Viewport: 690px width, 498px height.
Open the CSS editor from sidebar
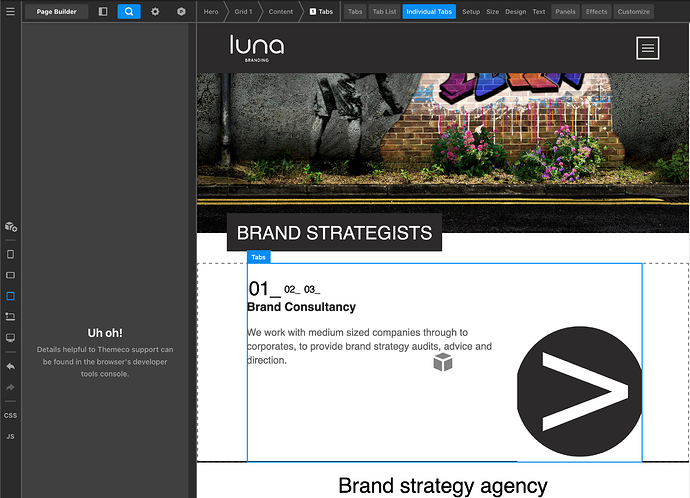click(10, 415)
